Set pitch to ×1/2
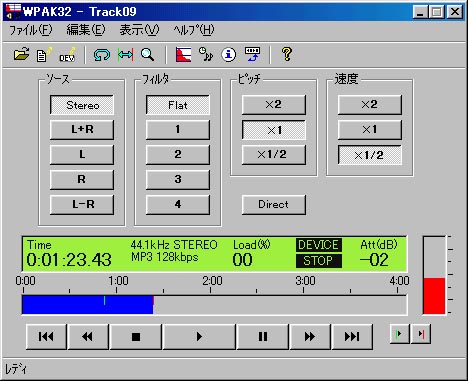The height and width of the screenshot is (381, 468). (x=274, y=155)
